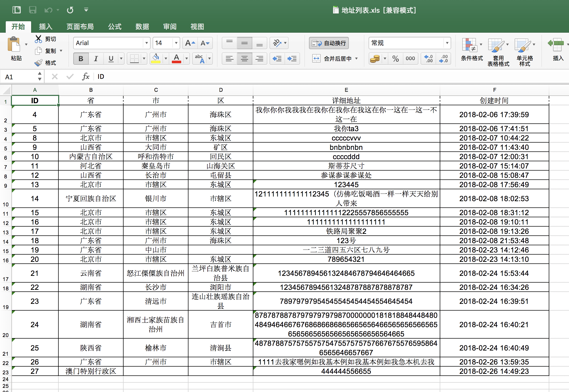Decrease font size with the small A button

click(205, 43)
